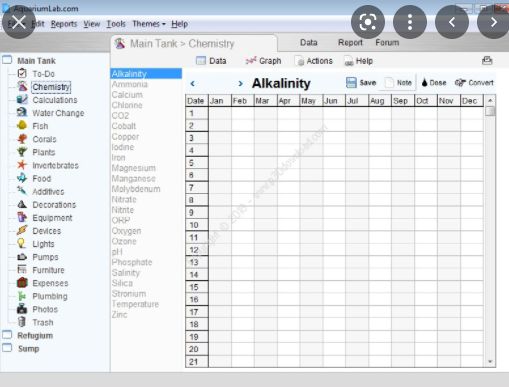The width and height of the screenshot is (509, 387).
Task: Click the Jan column header
Action: [x=220, y=101]
